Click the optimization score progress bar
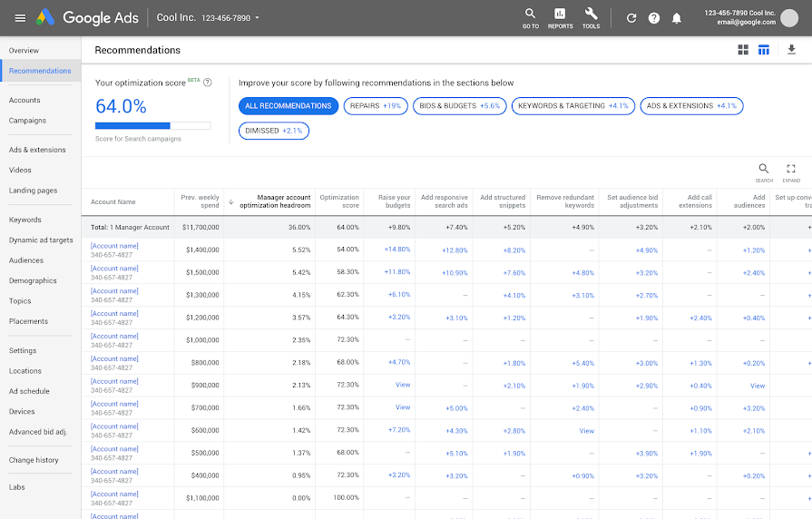 [x=152, y=126]
